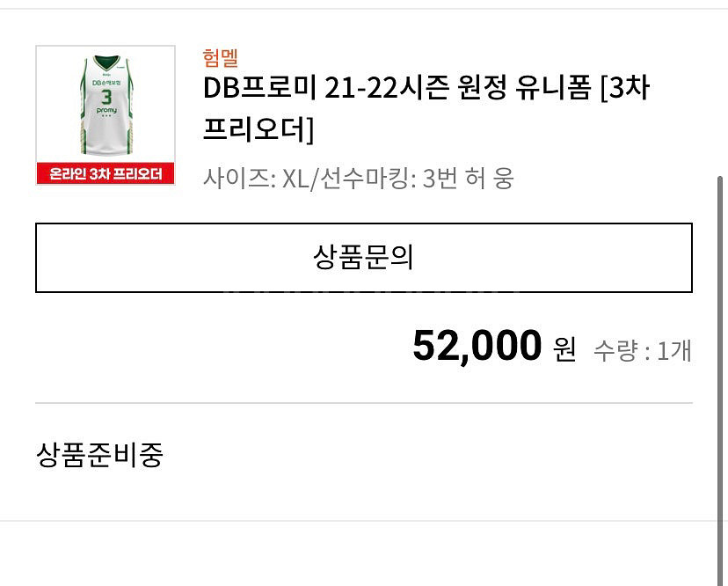The image size is (728, 586).
Task: Click the 21-22시즌 text in product name
Action: tap(387, 87)
